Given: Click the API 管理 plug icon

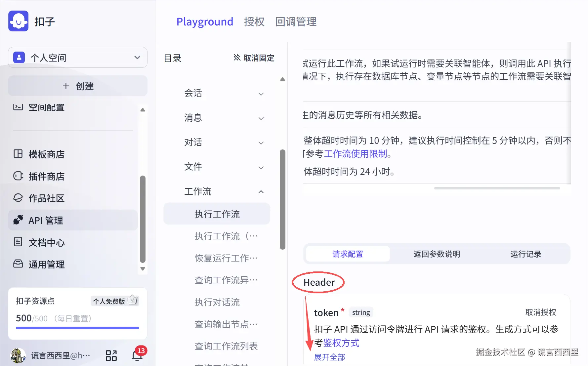Looking at the screenshot, I should pyautogui.click(x=18, y=220).
